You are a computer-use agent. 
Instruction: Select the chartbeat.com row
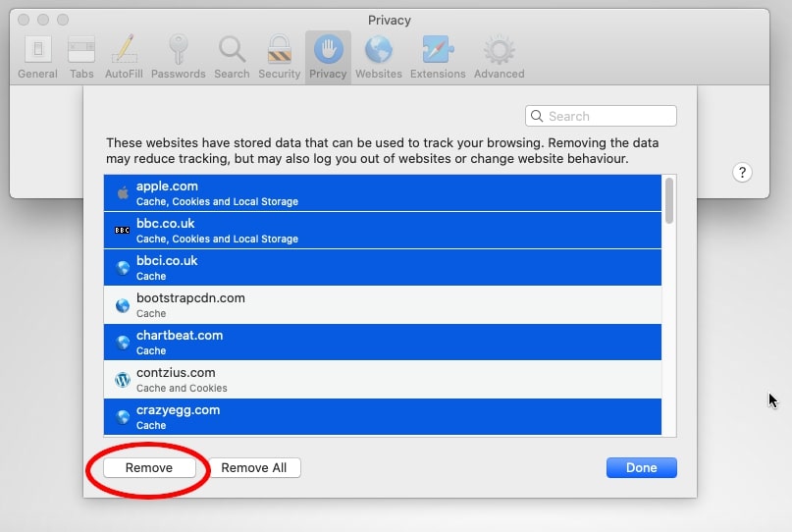[383, 343]
